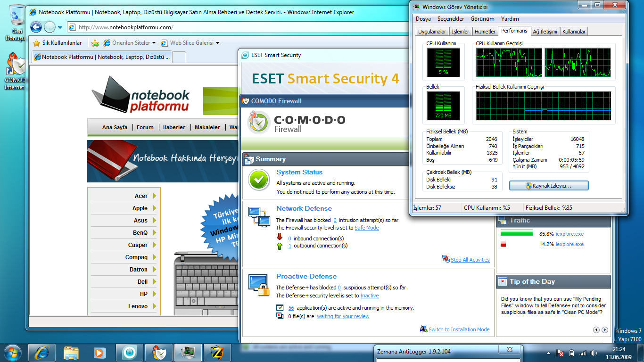Switch to the Kullanıcılar tab
644x362 pixels.
click(x=574, y=32)
